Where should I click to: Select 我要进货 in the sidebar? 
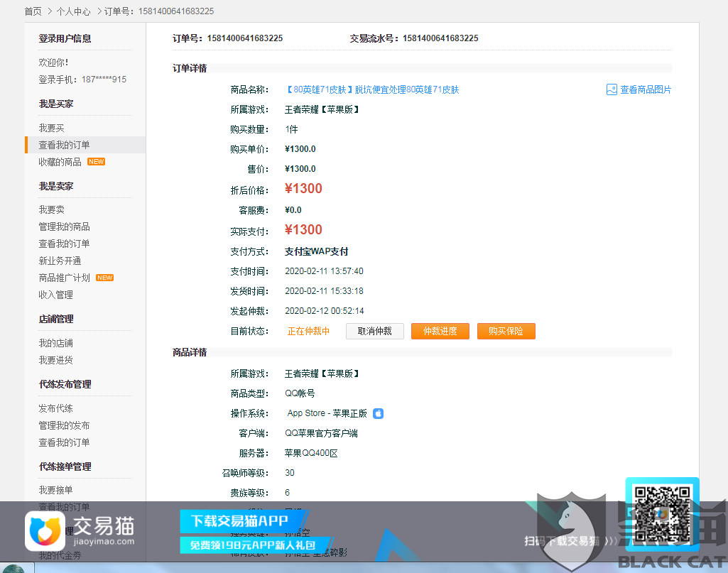55,361
